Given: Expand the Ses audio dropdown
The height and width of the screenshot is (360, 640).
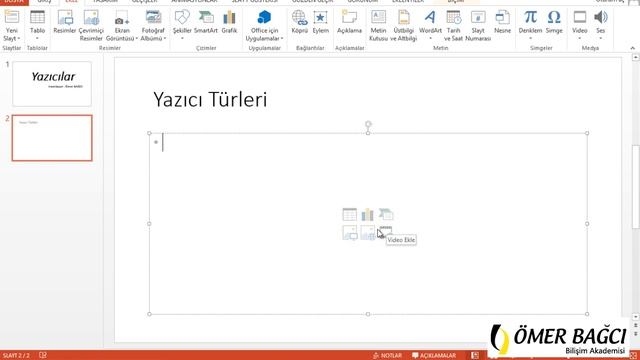Looking at the screenshot, I should (600, 39).
